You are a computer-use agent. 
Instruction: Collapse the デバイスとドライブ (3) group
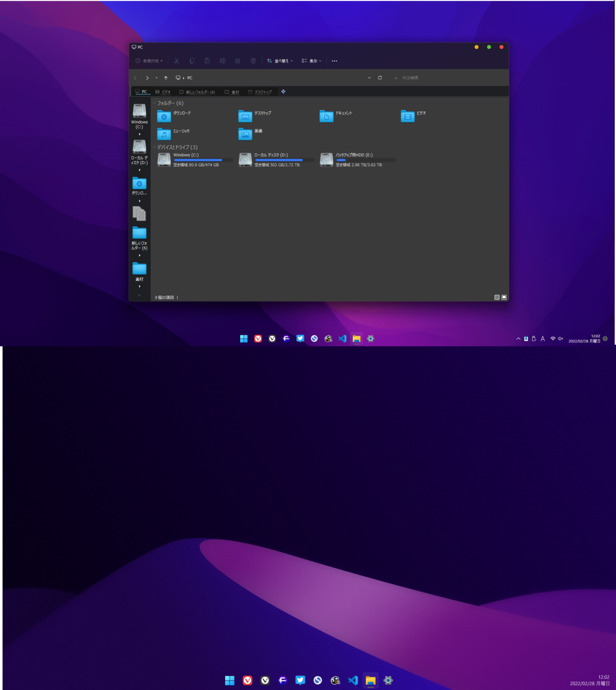[154, 147]
